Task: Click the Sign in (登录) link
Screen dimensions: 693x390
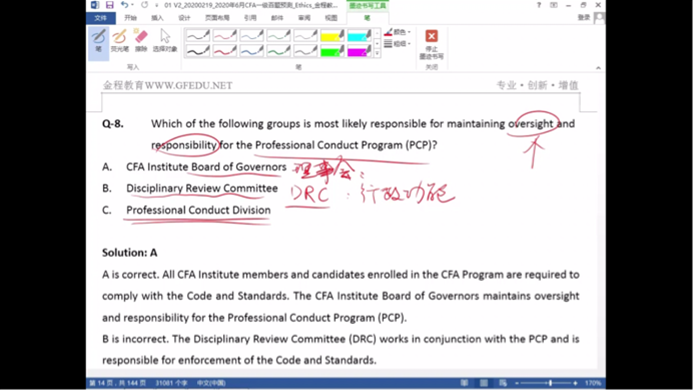Action: [x=584, y=17]
